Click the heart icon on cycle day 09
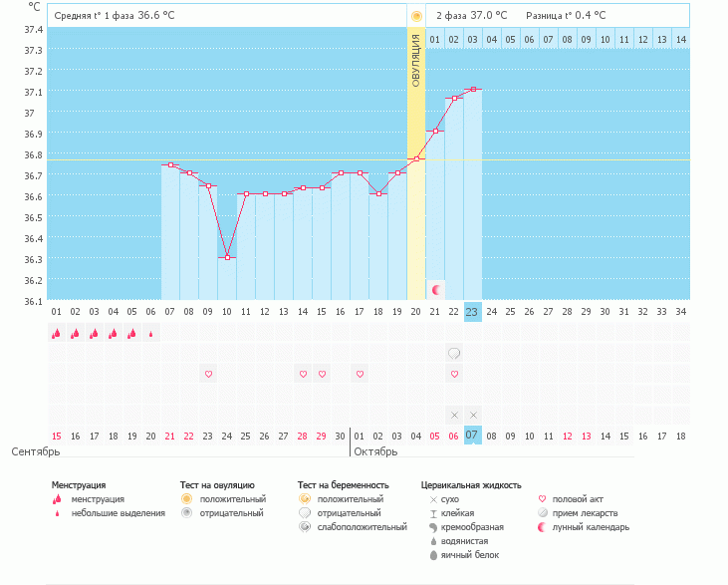The height and width of the screenshot is (585, 728). click(x=208, y=374)
